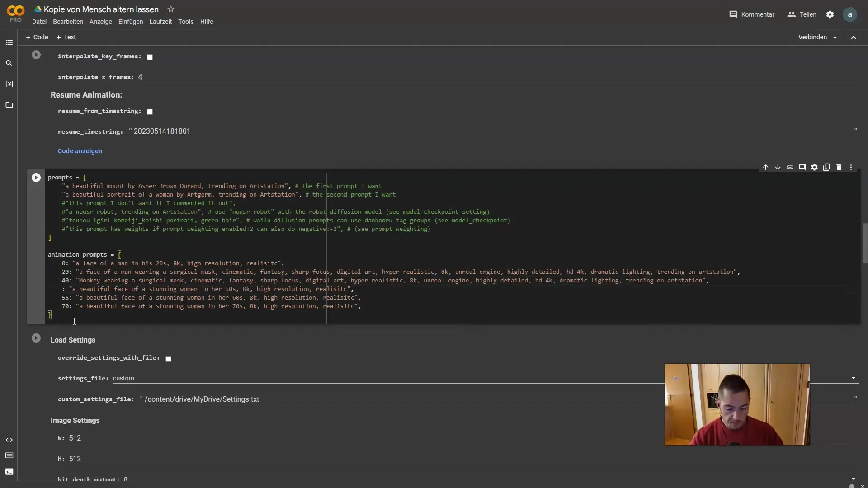The image size is (868, 488).
Task: Collapse the header with the chevron
Action: click(x=854, y=38)
